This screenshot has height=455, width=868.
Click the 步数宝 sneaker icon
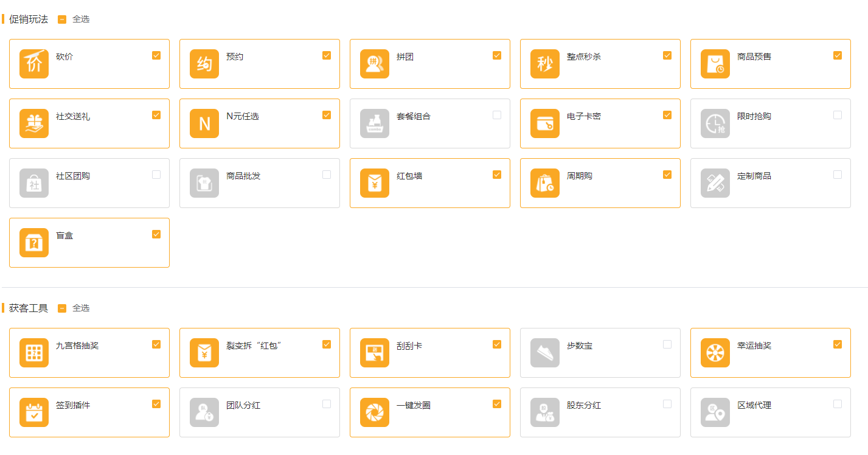click(x=545, y=353)
